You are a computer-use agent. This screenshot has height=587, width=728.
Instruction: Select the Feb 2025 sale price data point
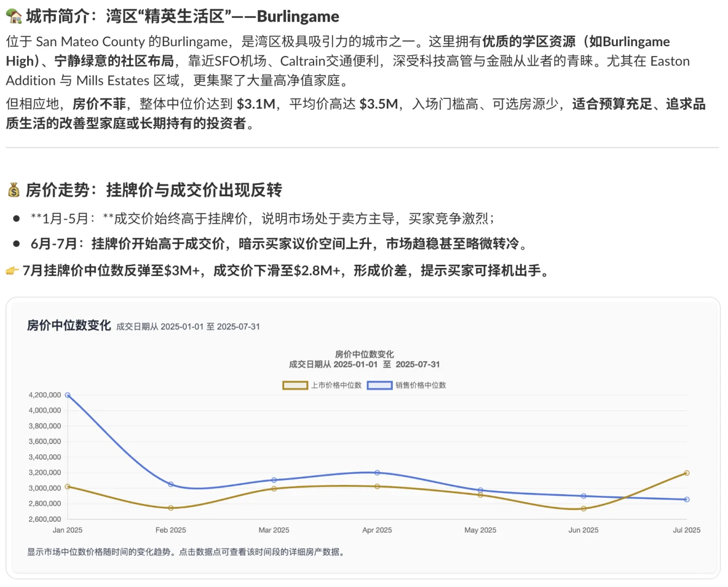[171, 484]
